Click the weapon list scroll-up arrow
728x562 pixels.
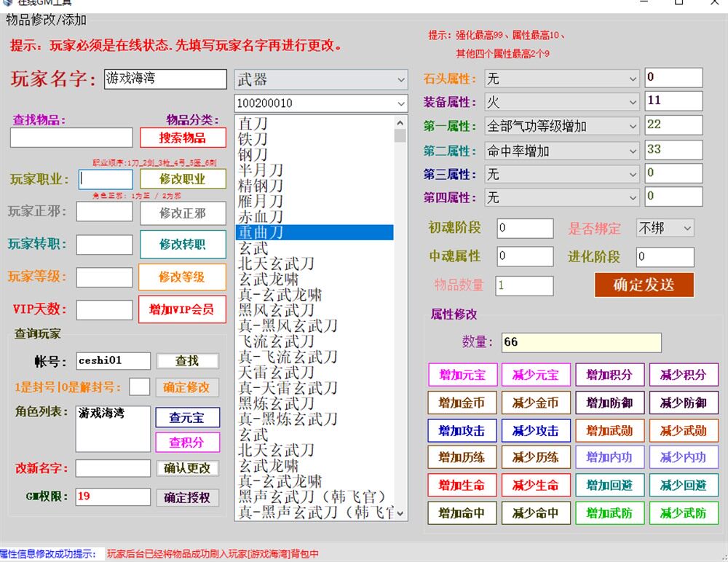400,122
